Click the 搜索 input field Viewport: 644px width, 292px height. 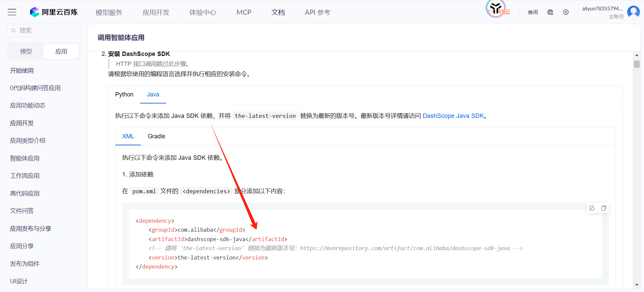pos(44,30)
